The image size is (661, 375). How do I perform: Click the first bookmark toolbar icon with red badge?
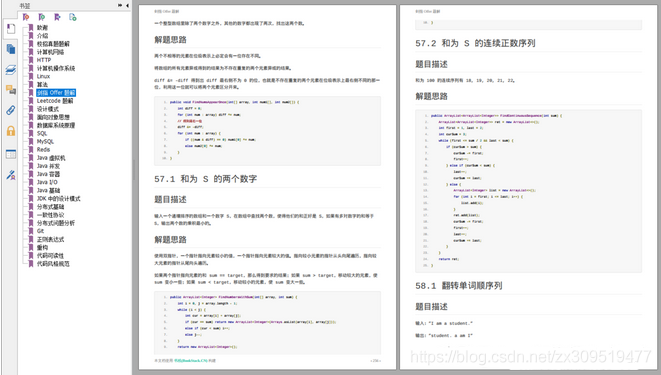(x=26, y=17)
